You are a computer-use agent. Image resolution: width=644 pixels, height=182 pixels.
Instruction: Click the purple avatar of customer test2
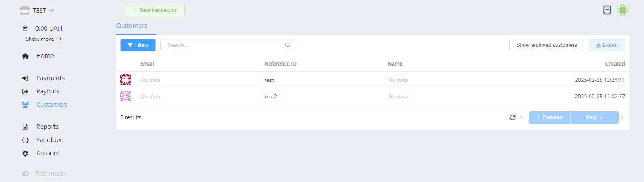[126, 97]
